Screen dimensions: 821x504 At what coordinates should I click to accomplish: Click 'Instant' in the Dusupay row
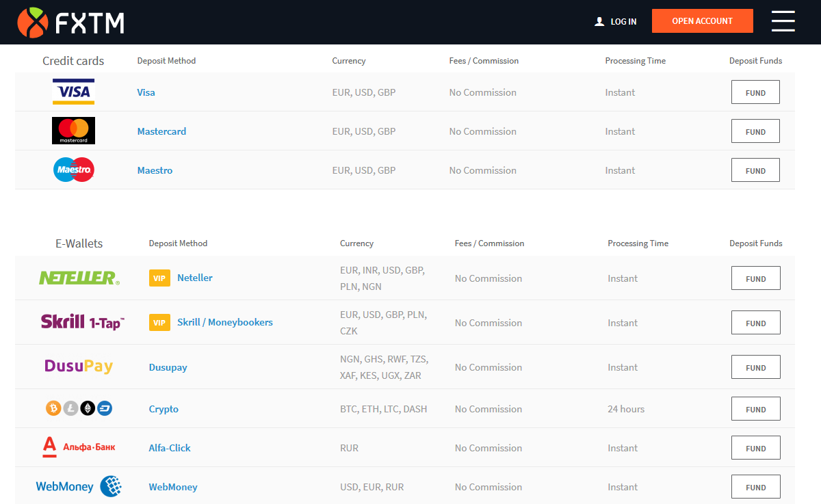coord(623,367)
